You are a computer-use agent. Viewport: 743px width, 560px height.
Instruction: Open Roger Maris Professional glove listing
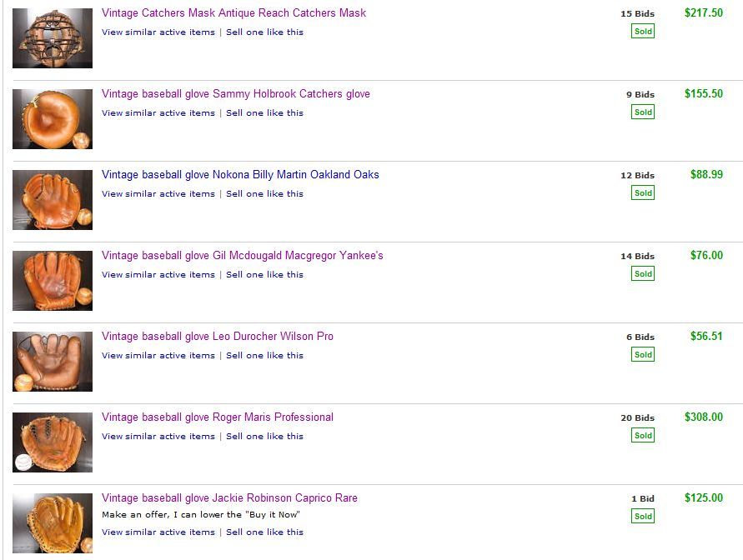click(x=217, y=417)
